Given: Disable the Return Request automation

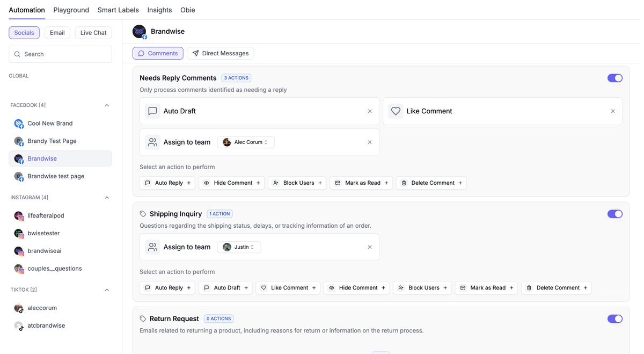Looking at the screenshot, I should coord(614,318).
